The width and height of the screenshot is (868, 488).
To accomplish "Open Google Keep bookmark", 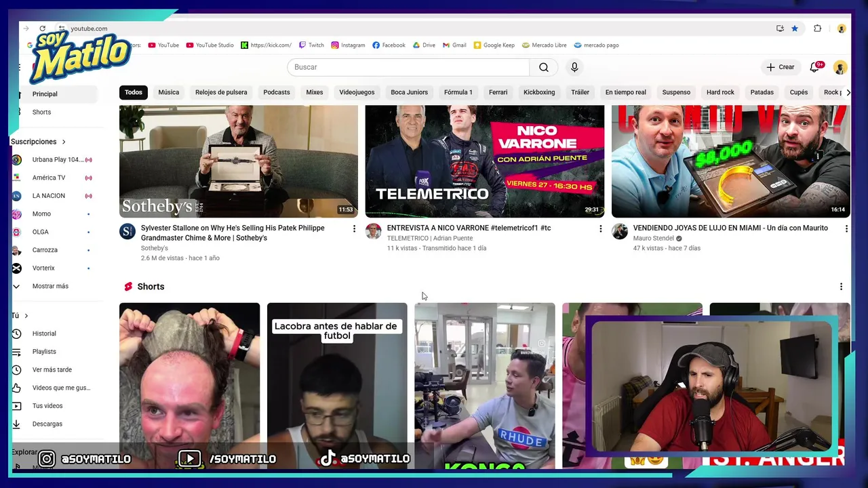I will coord(494,45).
